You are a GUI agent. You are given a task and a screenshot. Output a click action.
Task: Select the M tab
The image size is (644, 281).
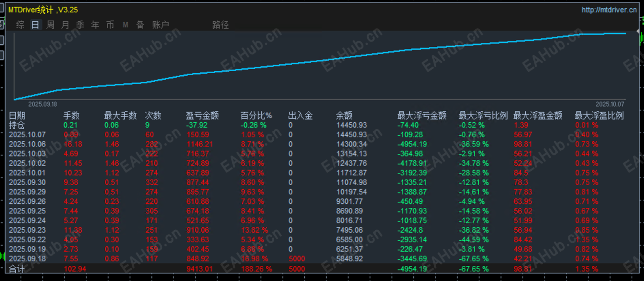coord(125,25)
